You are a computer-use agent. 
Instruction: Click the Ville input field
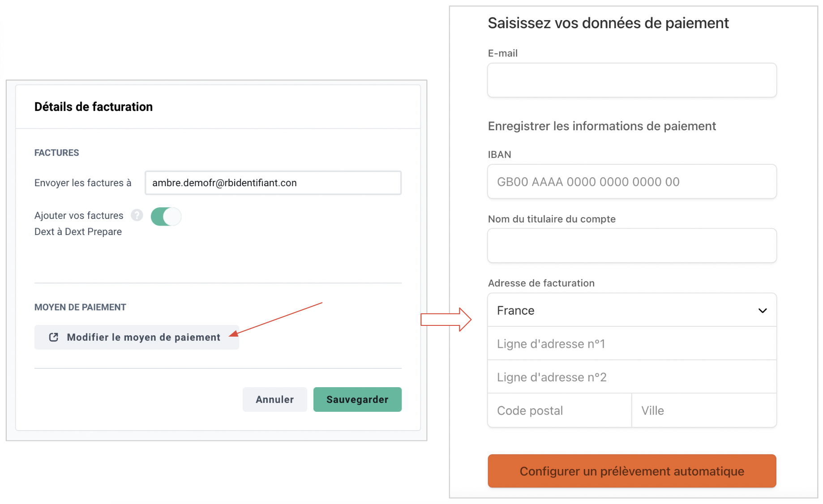pos(704,410)
